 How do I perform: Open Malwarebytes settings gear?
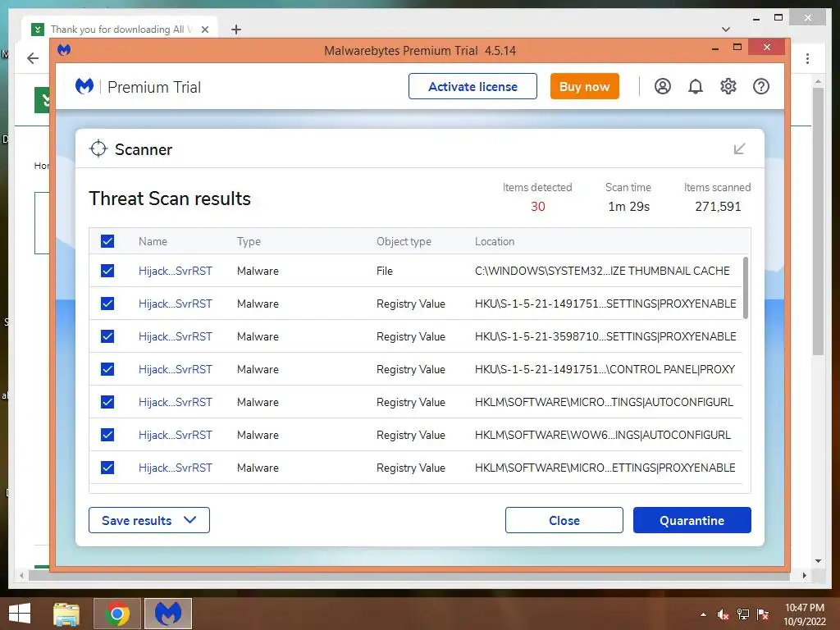tap(728, 86)
